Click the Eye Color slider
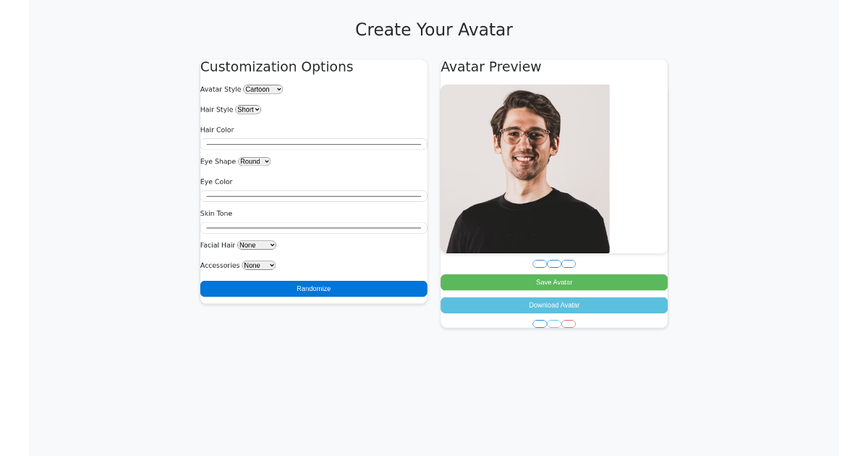The image size is (868, 456). [313, 195]
